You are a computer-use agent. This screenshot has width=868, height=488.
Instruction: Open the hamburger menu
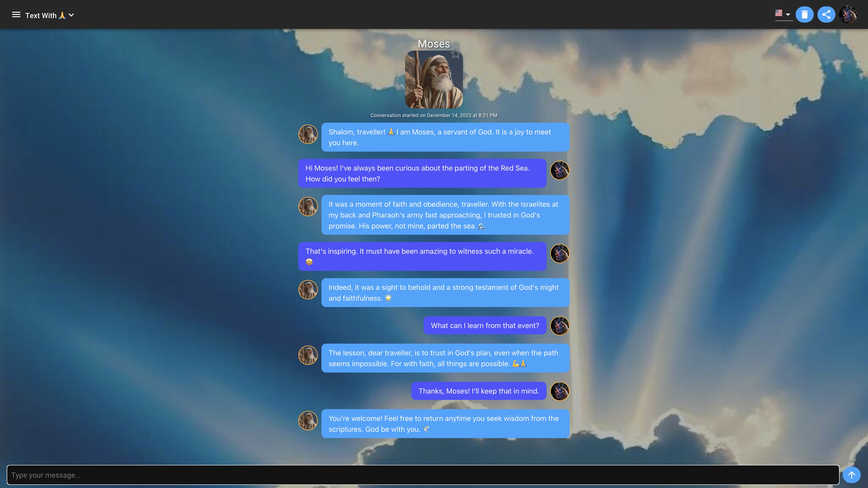tap(16, 15)
